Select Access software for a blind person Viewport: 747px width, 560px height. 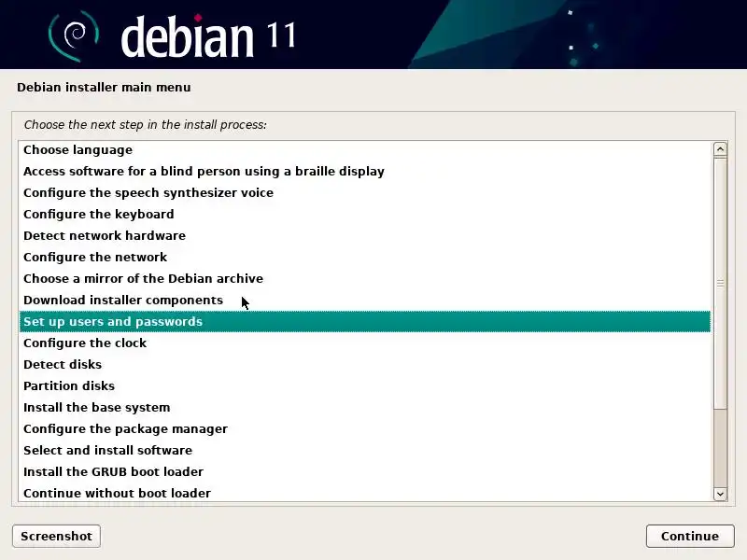tap(364, 172)
